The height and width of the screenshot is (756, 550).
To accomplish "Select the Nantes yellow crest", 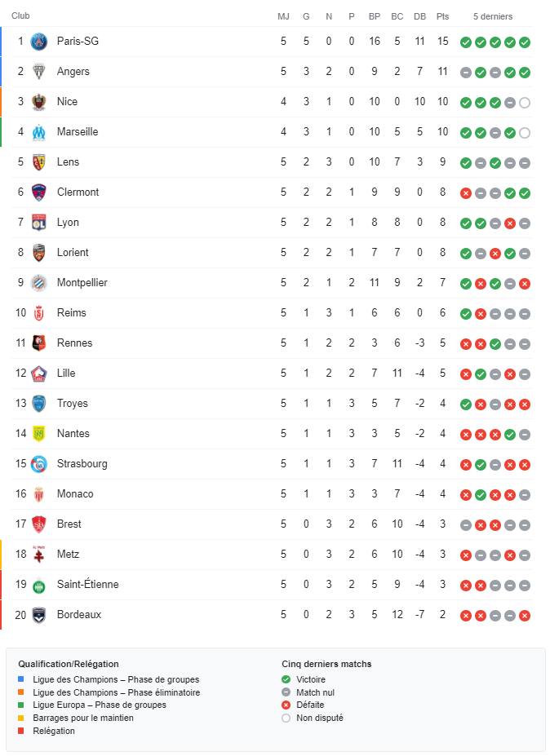I will [39, 434].
